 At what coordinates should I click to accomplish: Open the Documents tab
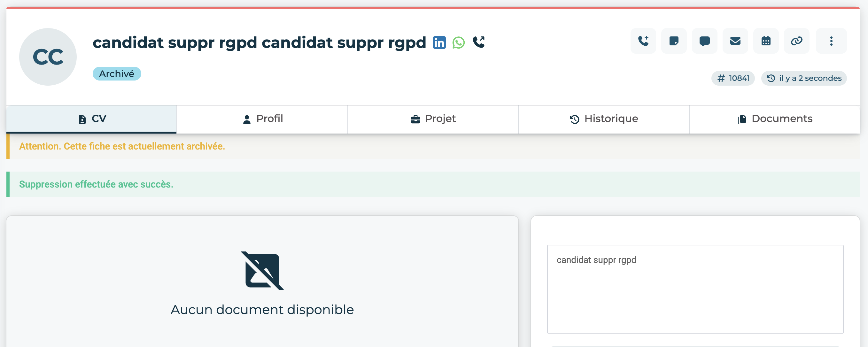pyautogui.click(x=774, y=119)
